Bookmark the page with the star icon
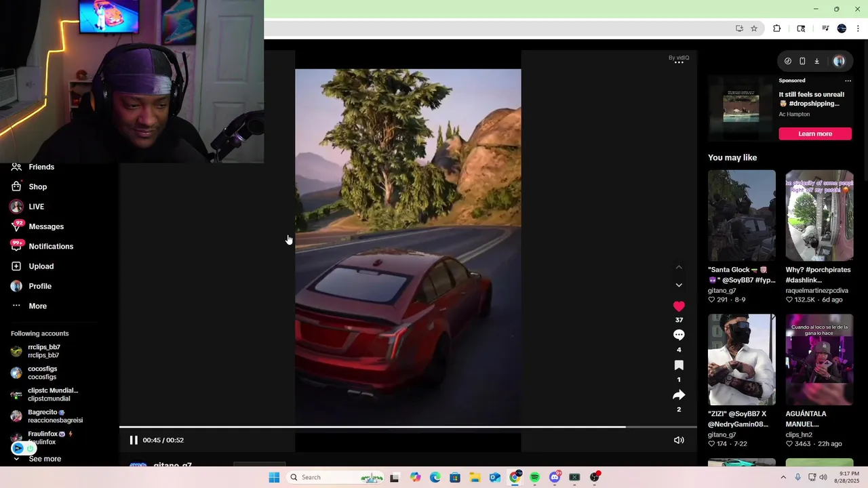 [x=754, y=28]
